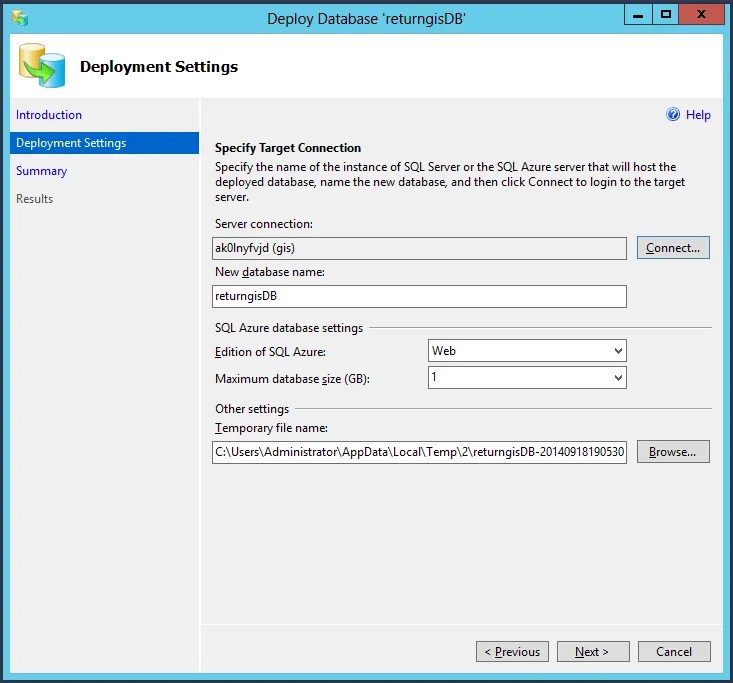This screenshot has height=683, width=733.
Task: Click the New database name field
Action: tap(419, 296)
